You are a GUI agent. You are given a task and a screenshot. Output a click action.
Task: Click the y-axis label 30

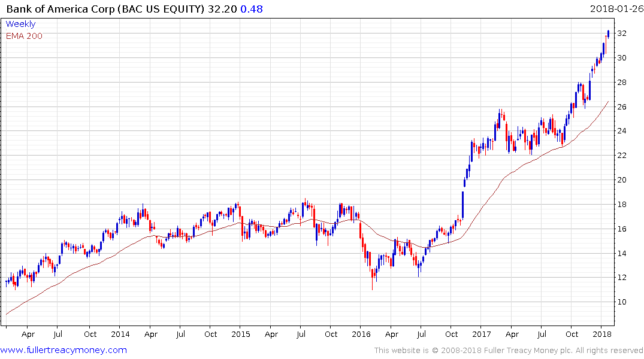pos(622,58)
